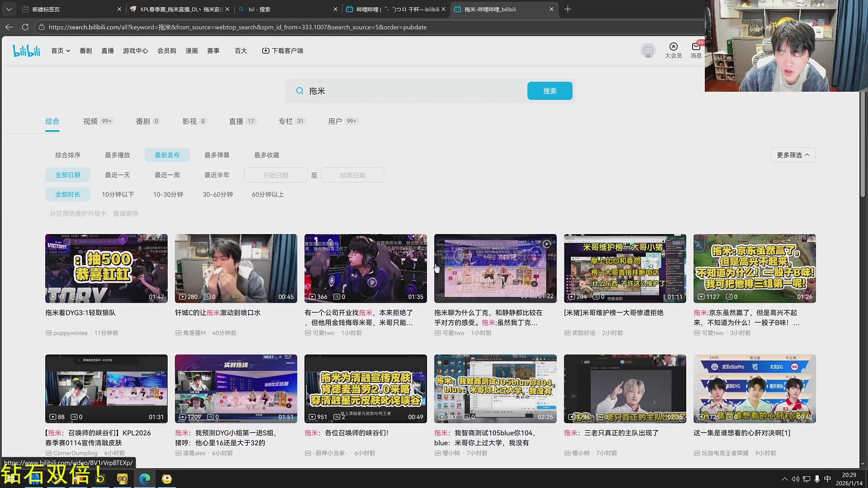The image size is (868, 488).
Task: Switch to the 视频 results tab
Action: tap(90, 121)
